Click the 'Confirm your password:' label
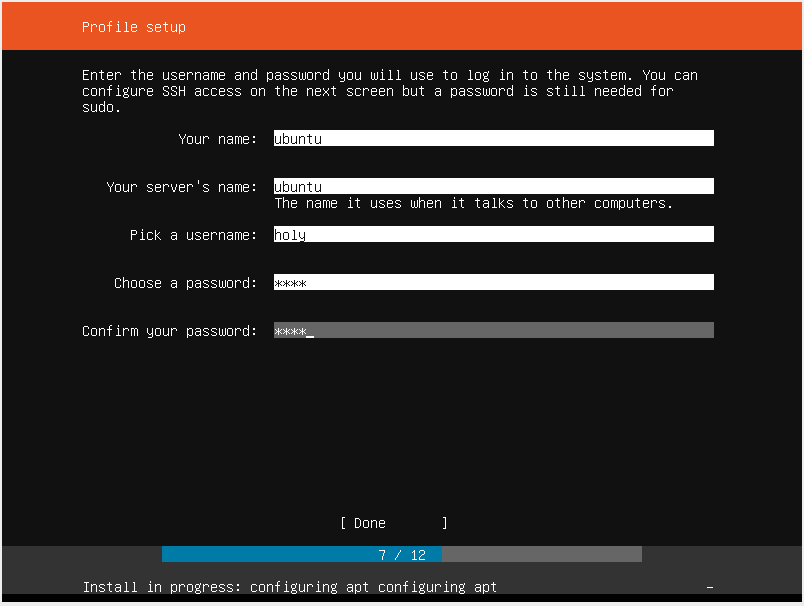This screenshot has height=606, width=804. (x=169, y=331)
